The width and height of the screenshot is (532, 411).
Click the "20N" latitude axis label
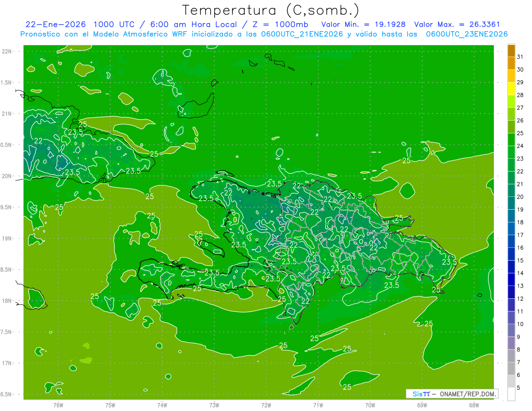pyautogui.click(x=6, y=176)
